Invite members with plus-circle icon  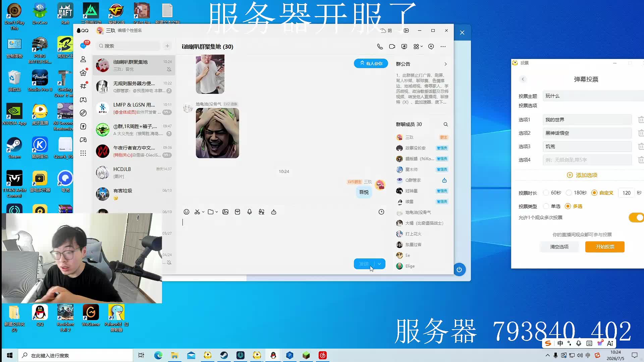point(431,47)
